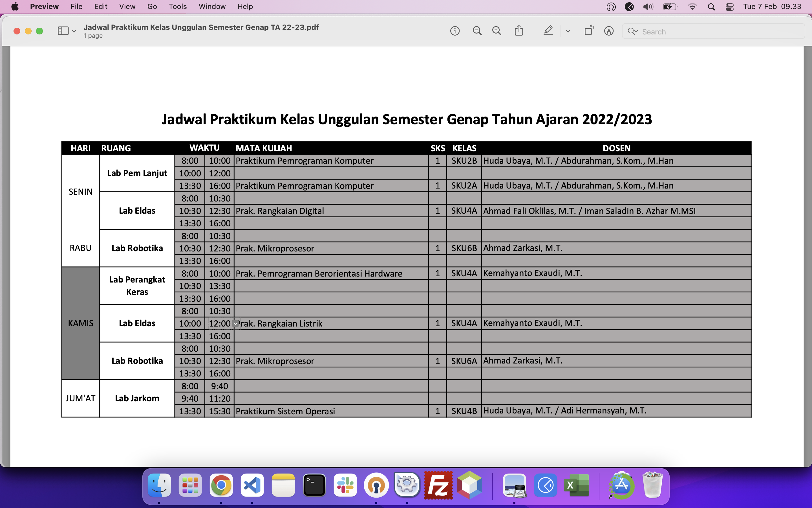Click the 'SKU2B' class cell
This screenshot has width=812, height=508.
pos(464,161)
